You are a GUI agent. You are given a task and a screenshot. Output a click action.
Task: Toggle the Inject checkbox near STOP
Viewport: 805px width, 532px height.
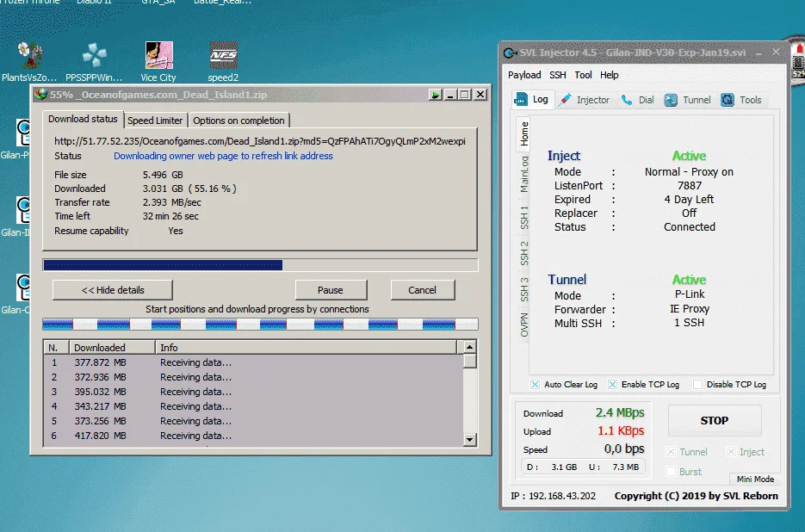pos(731,452)
